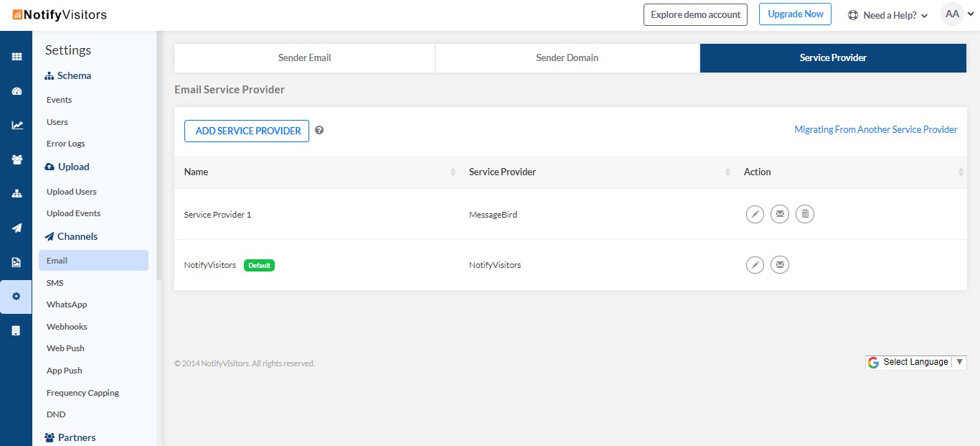Open Users in Settings sidebar
The image size is (980, 446).
pos(57,122)
